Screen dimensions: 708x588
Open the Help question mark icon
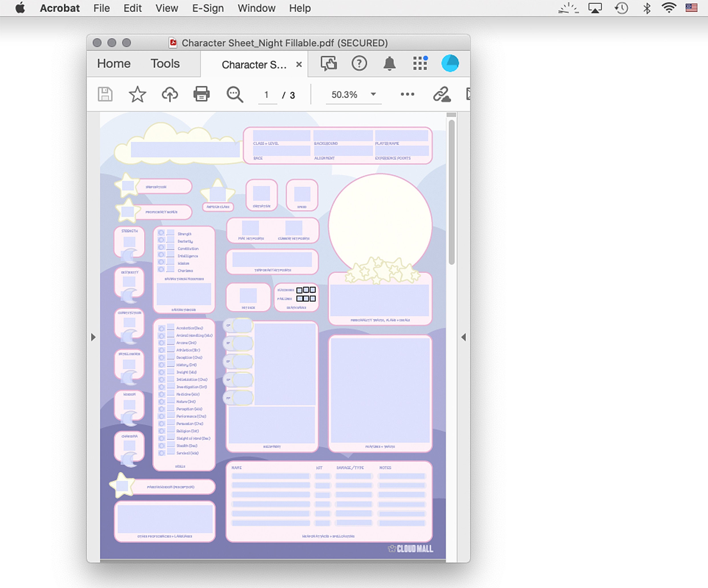(359, 63)
